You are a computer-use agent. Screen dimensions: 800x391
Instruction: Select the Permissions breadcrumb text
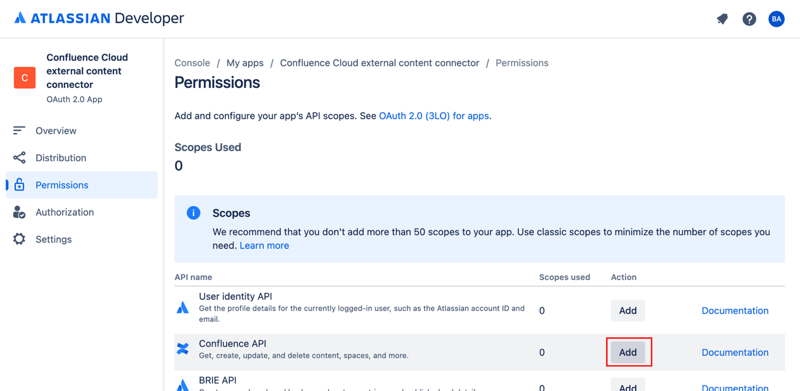point(522,63)
